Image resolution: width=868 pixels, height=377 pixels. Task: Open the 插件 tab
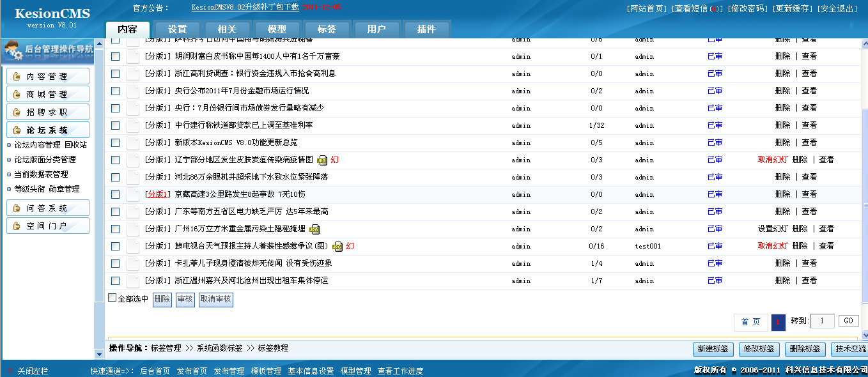(426, 29)
